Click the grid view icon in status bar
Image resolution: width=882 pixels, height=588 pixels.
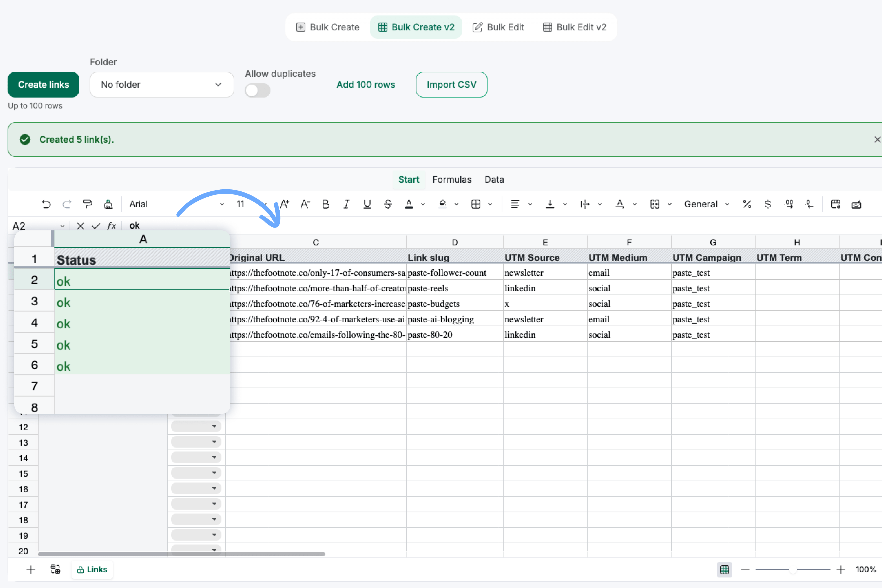click(725, 570)
